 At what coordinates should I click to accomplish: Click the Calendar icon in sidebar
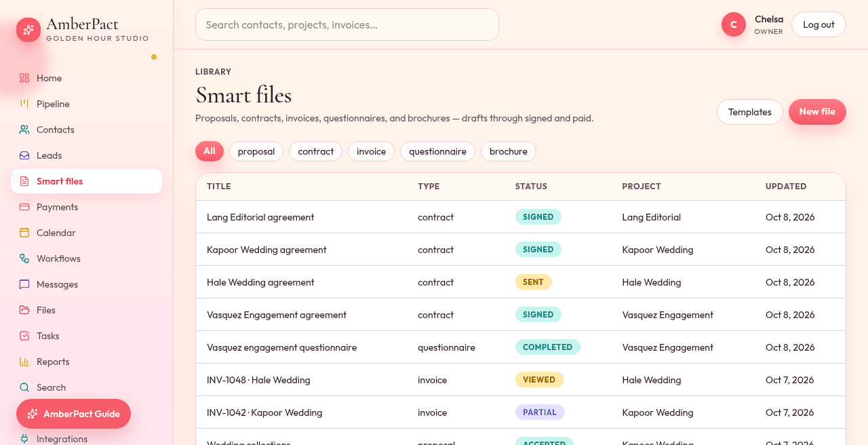coord(24,233)
